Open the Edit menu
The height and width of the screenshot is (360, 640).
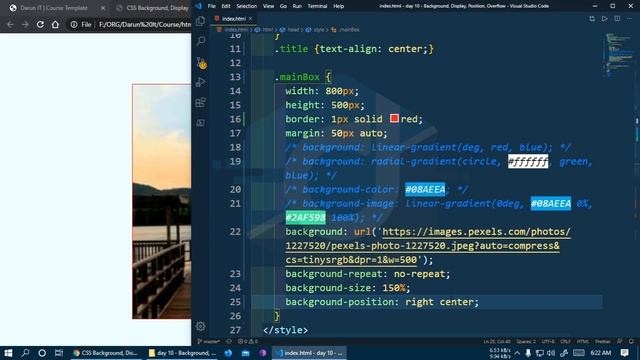[226, 6]
